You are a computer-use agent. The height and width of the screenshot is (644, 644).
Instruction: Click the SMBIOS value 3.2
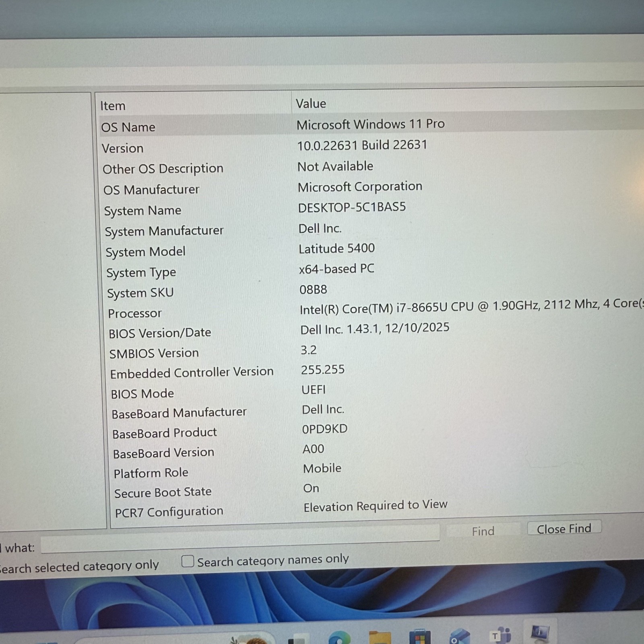(309, 350)
